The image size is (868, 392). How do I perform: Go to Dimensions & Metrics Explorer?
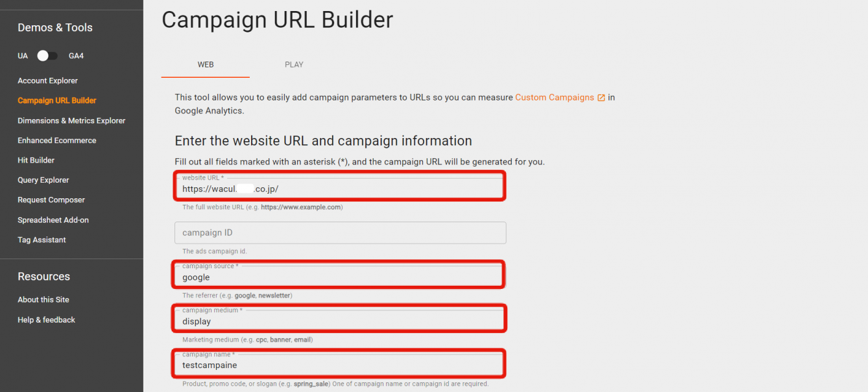click(x=71, y=121)
